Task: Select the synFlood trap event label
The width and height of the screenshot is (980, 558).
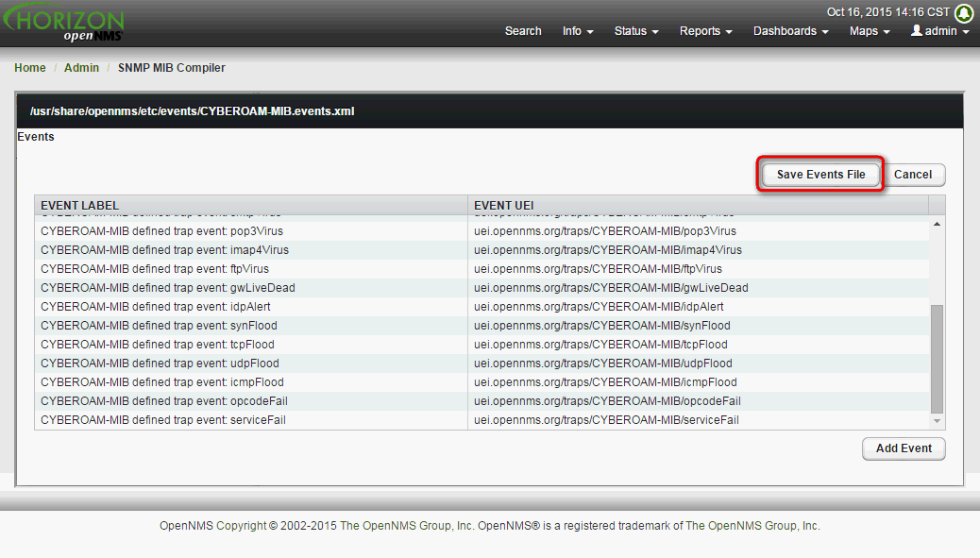Action: tap(159, 326)
